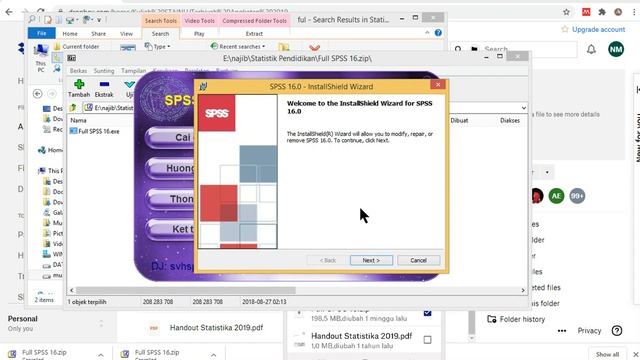Click the 99+ members avatar
Viewport: 640px width, 360px height.
tap(577, 196)
